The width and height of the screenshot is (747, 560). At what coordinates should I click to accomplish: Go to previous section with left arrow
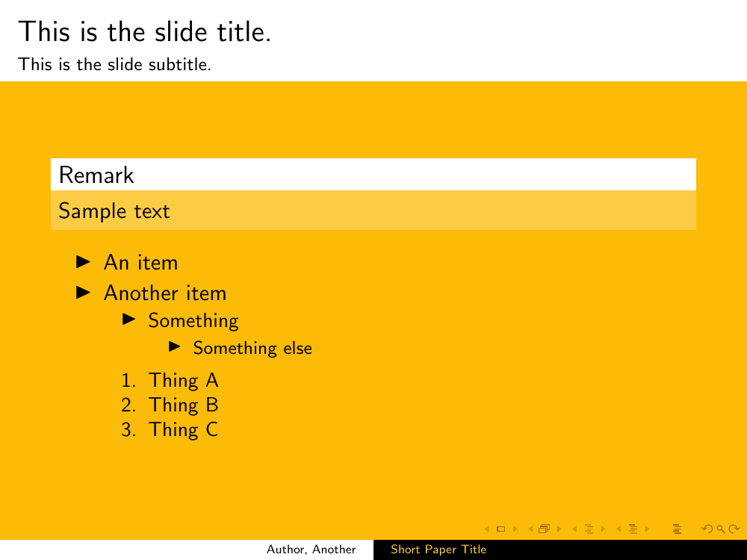click(x=619, y=529)
